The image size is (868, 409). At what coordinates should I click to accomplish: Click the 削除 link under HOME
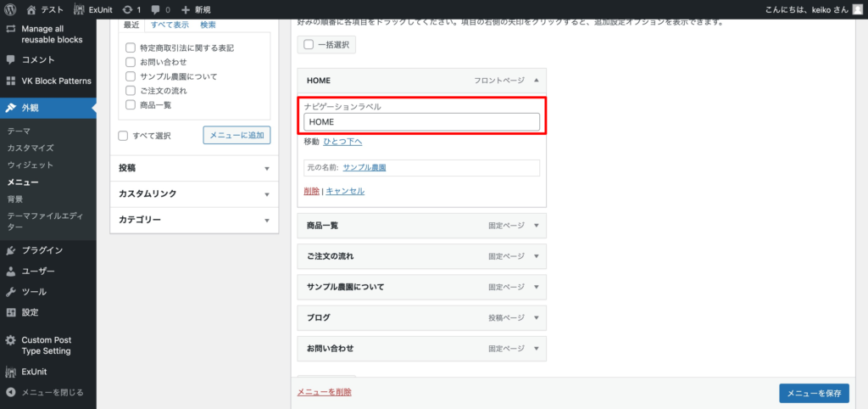(x=312, y=191)
